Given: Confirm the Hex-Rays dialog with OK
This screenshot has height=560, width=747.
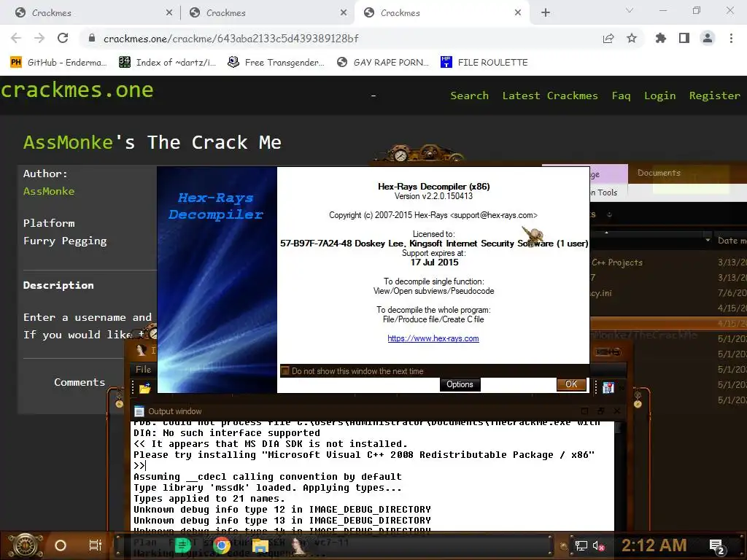Looking at the screenshot, I should (x=571, y=384).
